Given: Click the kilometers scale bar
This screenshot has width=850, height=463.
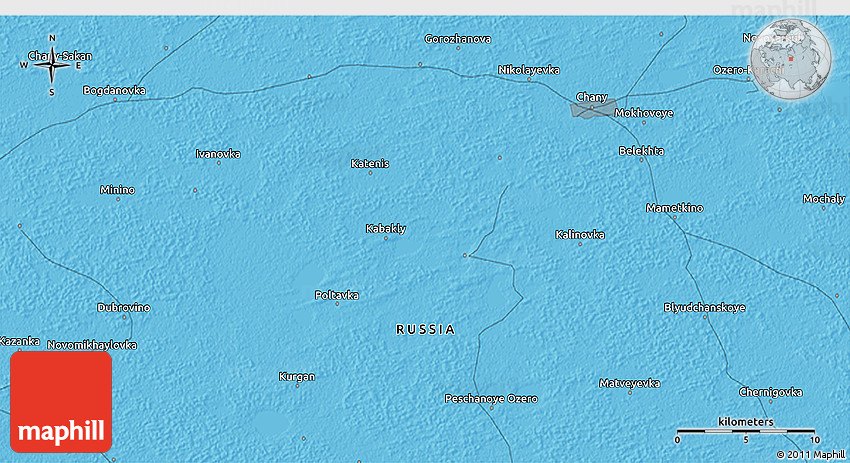Looking at the screenshot, I should click(x=746, y=430).
